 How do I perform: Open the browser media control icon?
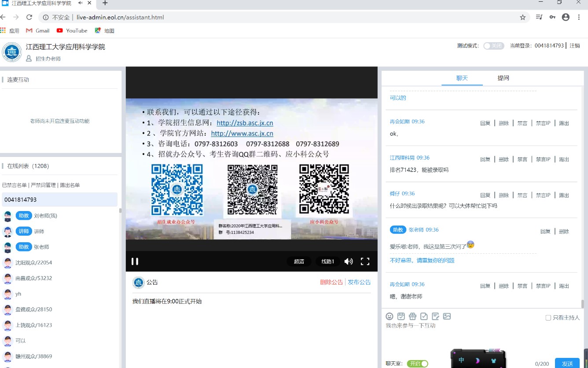tap(539, 17)
